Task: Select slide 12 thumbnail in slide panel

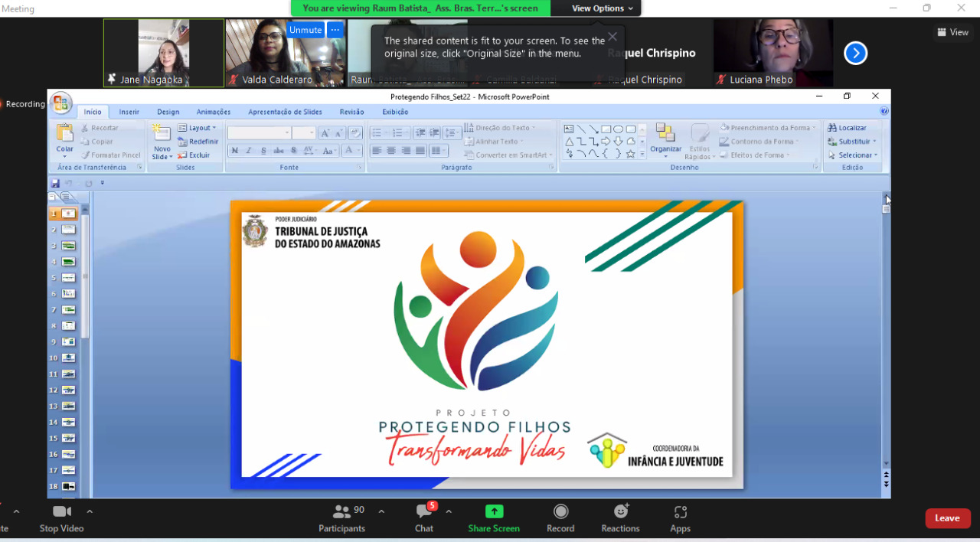Action: click(x=69, y=390)
